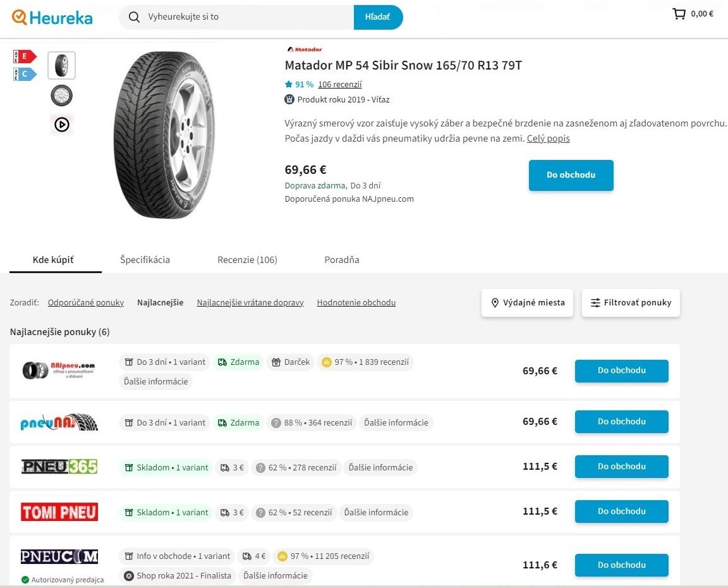The width and height of the screenshot is (728, 588).
Task: Click the Matador brand logo
Action: [305, 49]
